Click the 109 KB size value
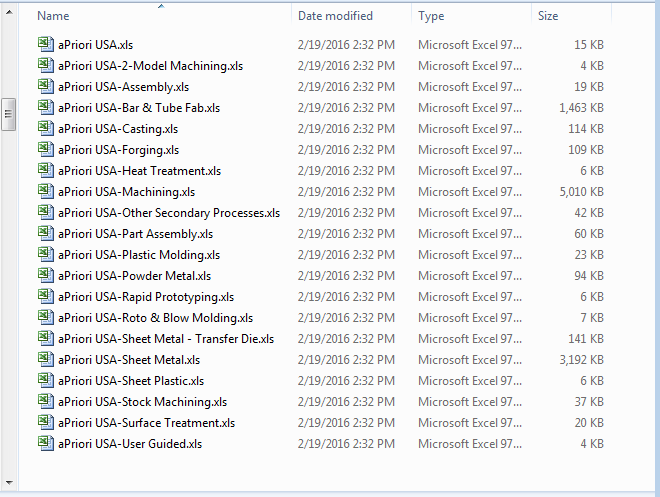Screen dimensions: 660x497 pos(586,150)
